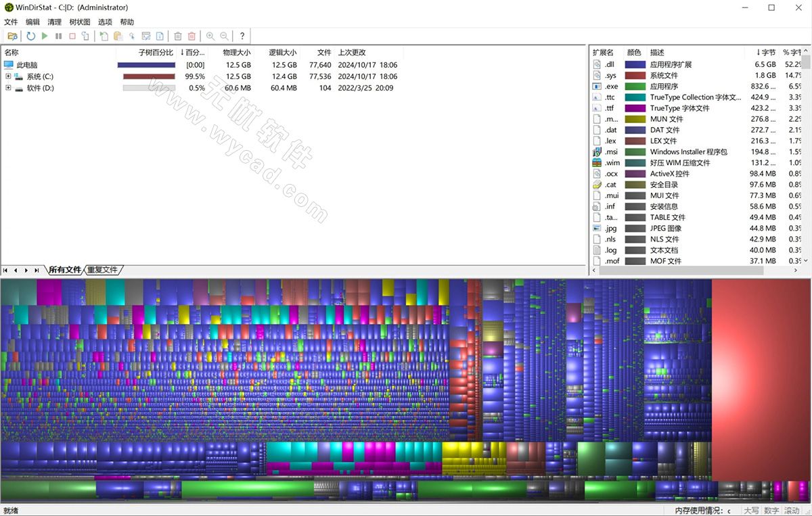The image size is (812, 516).
Task: Select the open/select drives tool in toolbar
Action: tap(14, 36)
